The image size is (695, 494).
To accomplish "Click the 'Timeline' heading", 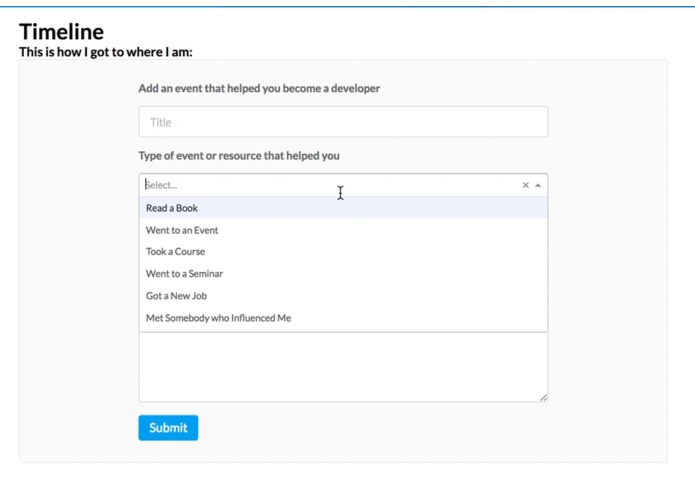I will coord(62,32).
